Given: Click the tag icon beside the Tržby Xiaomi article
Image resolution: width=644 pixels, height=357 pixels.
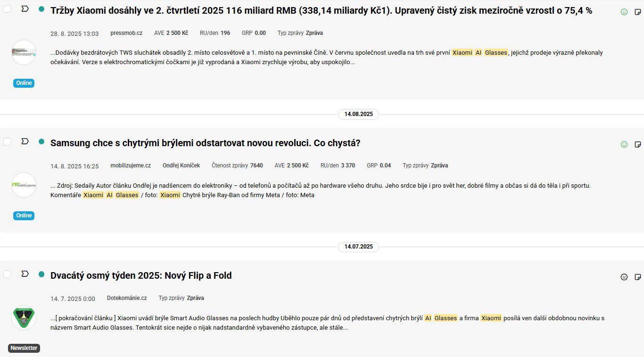Looking at the screenshot, I should 25,9.
